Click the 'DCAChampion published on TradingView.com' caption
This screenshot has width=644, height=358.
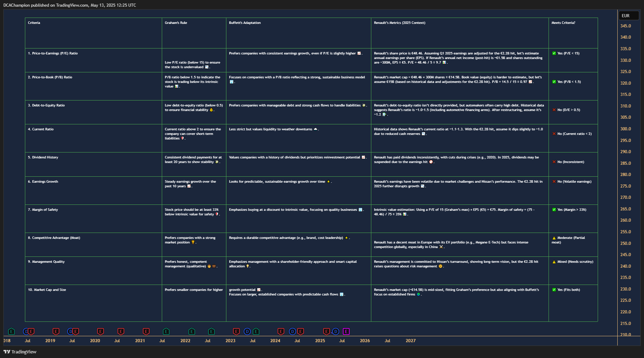(x=69, y=5)
